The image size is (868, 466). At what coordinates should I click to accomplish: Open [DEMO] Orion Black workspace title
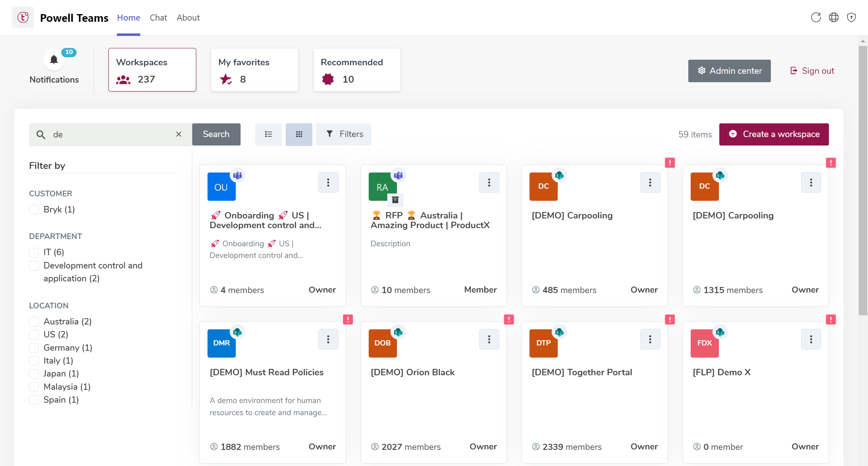(413, 372)
